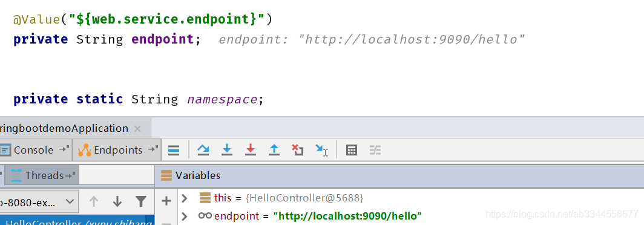The image size is (644, 225).
Task: Open Evaluate Expression calculator icon
Action: tap(352, 150)
